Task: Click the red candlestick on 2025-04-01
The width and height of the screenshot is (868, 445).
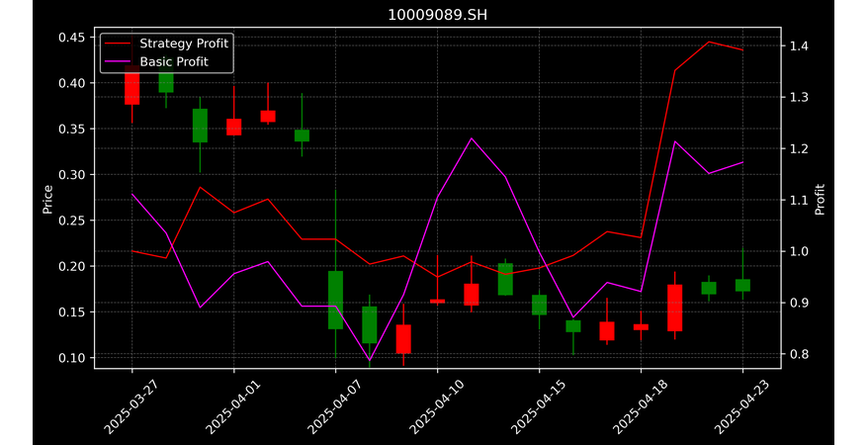Action: 233,127
